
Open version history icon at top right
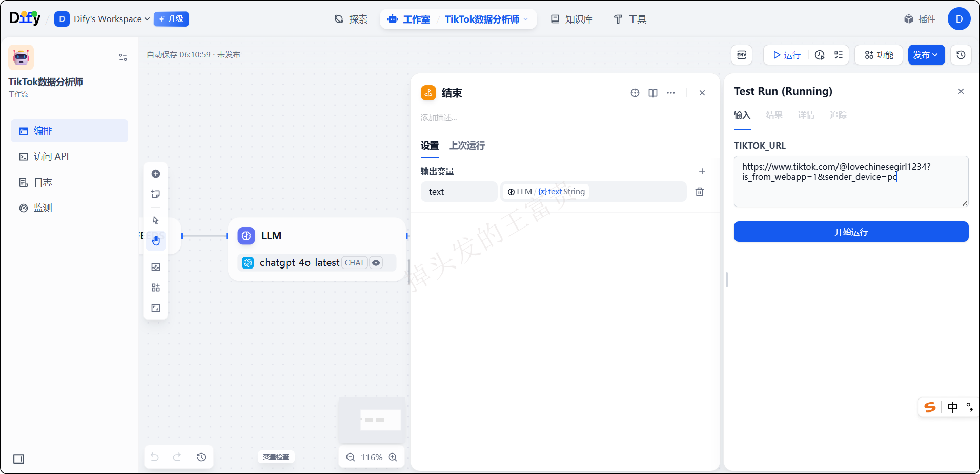pos(961,55)
